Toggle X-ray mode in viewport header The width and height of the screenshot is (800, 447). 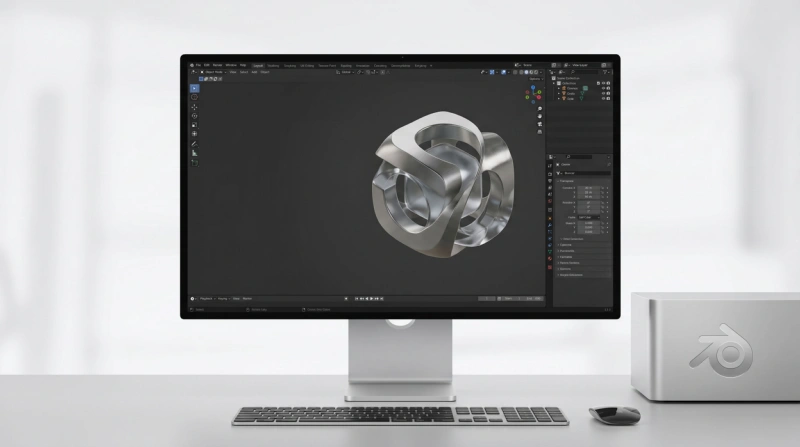515,72
